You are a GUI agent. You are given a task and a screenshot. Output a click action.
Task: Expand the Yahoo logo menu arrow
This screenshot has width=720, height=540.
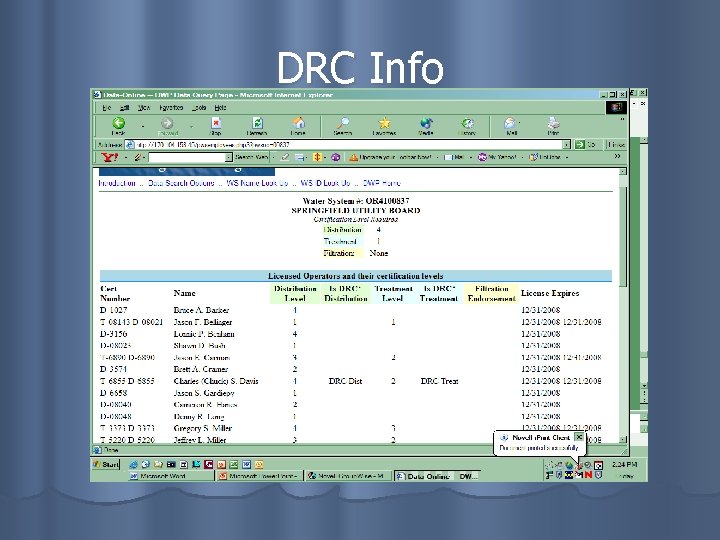pyautogui.click(x=125, y=158)
